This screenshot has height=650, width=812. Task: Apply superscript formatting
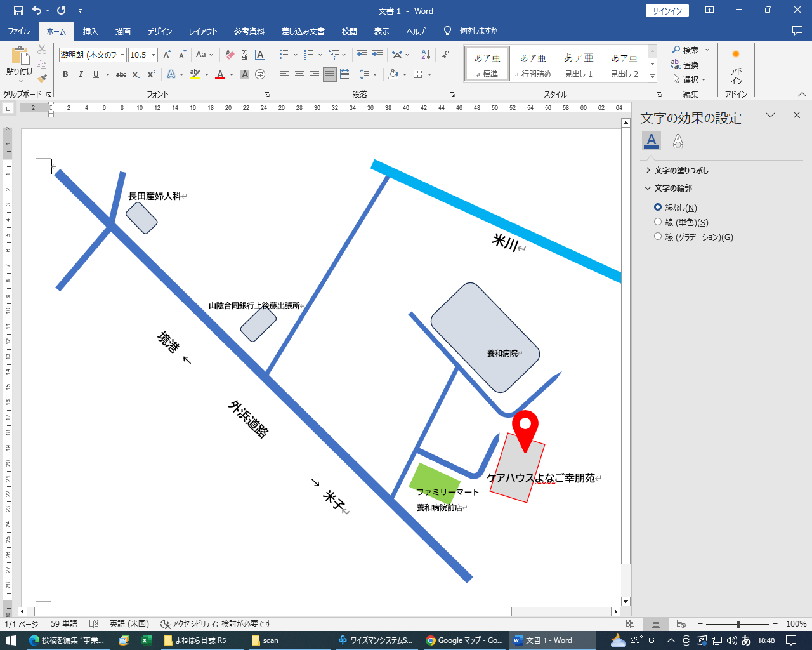point(152,74)
